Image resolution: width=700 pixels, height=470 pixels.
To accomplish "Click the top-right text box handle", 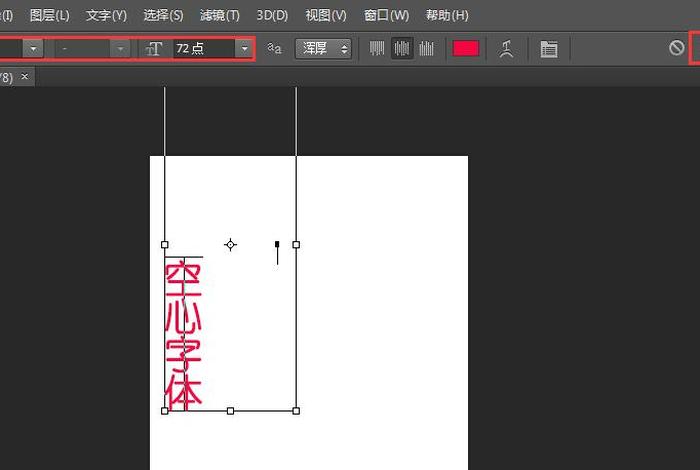I will coord(296,245).
